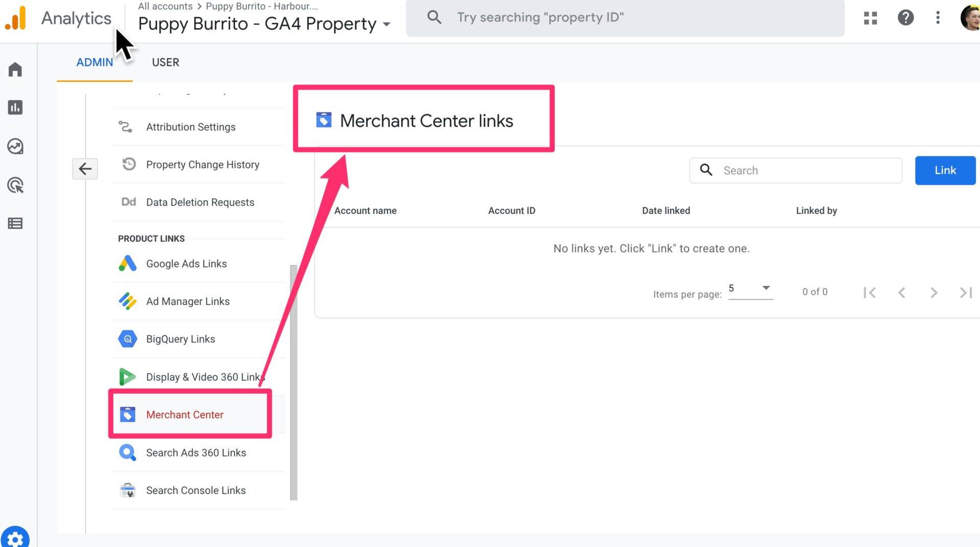
Task: Open Attribution Settings
Action: point(190,127)
